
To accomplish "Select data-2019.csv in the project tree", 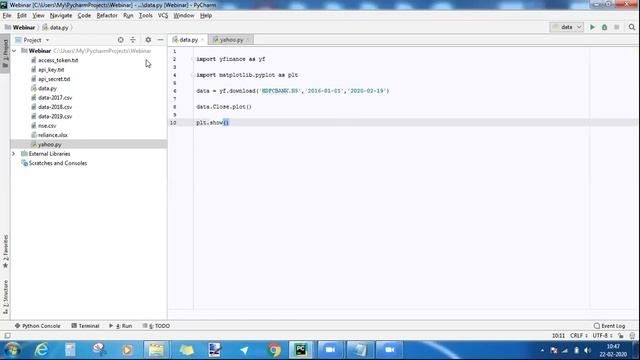I will pyautogui.click(x=55, y=116).
